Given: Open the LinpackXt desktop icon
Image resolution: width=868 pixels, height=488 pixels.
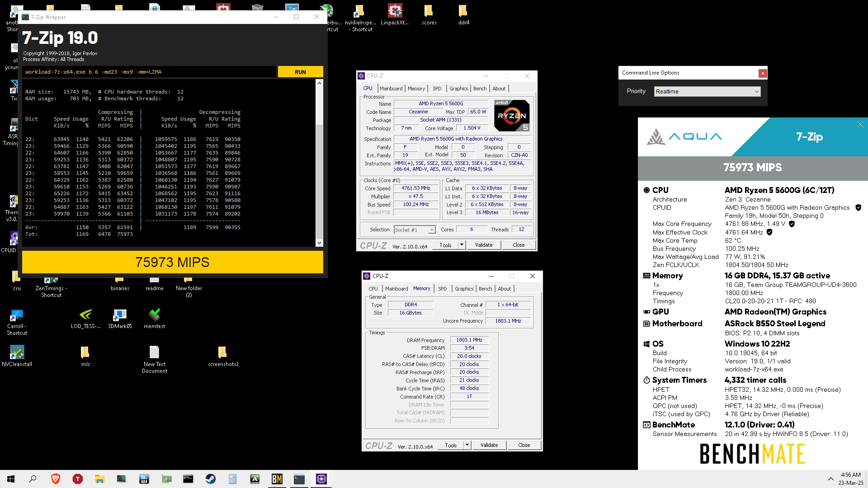Looking at the screenshot, I should (x=395, y=14).
